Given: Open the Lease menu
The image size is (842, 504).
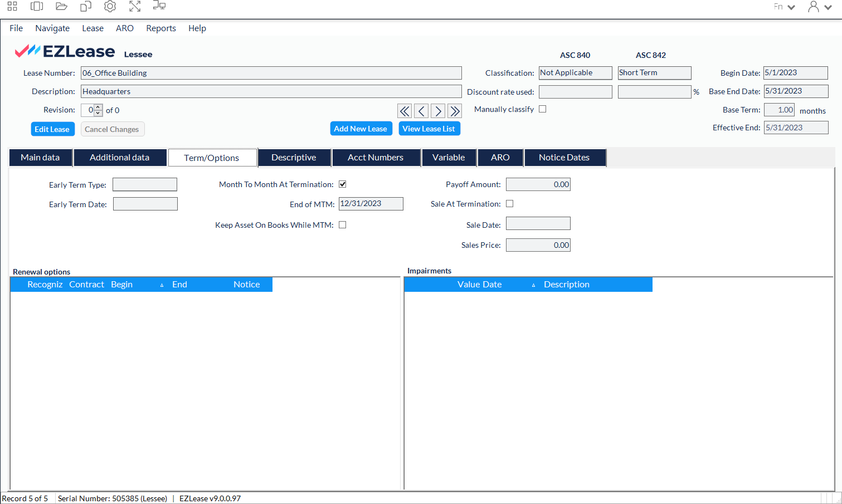Looking at the screenshot, I should coord(93,28).
